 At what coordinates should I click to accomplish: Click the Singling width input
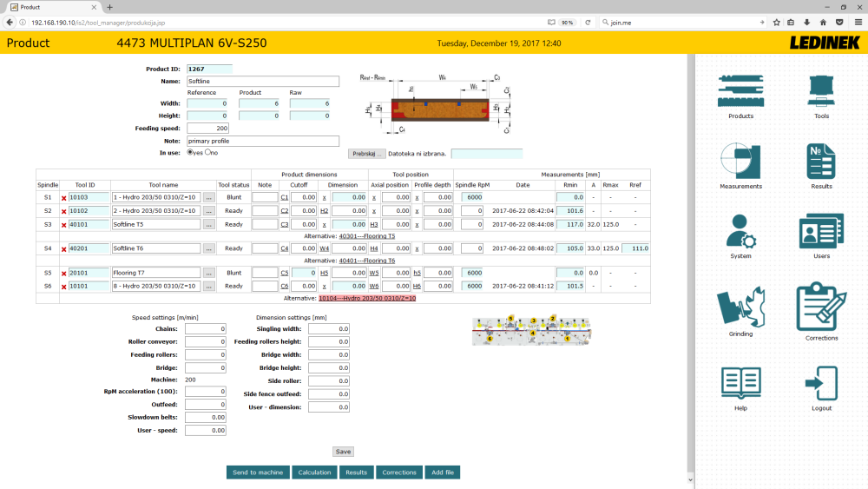click(x=329, y=329)
